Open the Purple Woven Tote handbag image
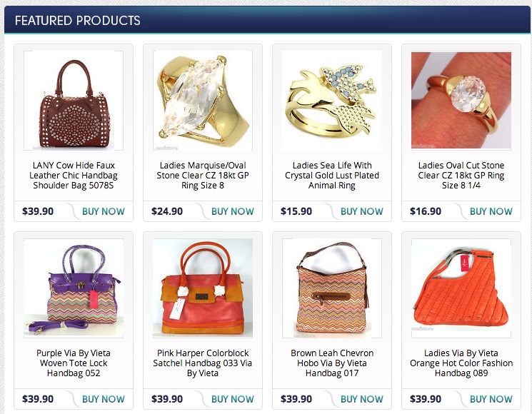This screenshot has height=414, width=532. (74, 288)
